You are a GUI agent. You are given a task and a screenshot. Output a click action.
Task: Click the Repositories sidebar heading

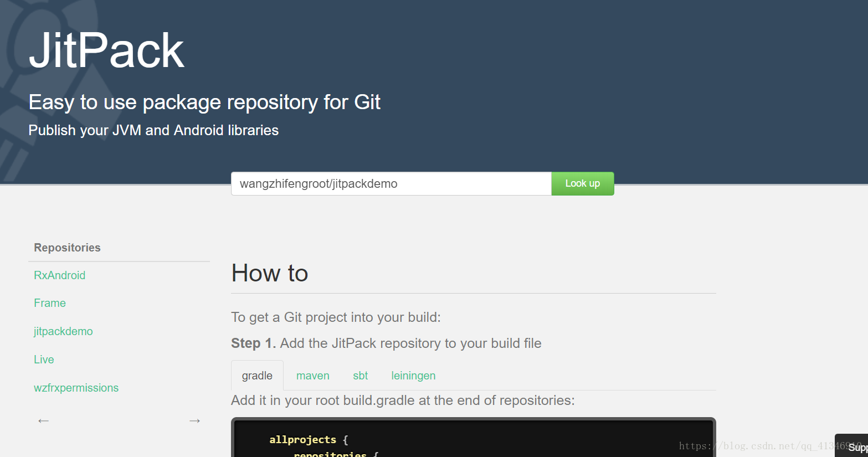68,248
